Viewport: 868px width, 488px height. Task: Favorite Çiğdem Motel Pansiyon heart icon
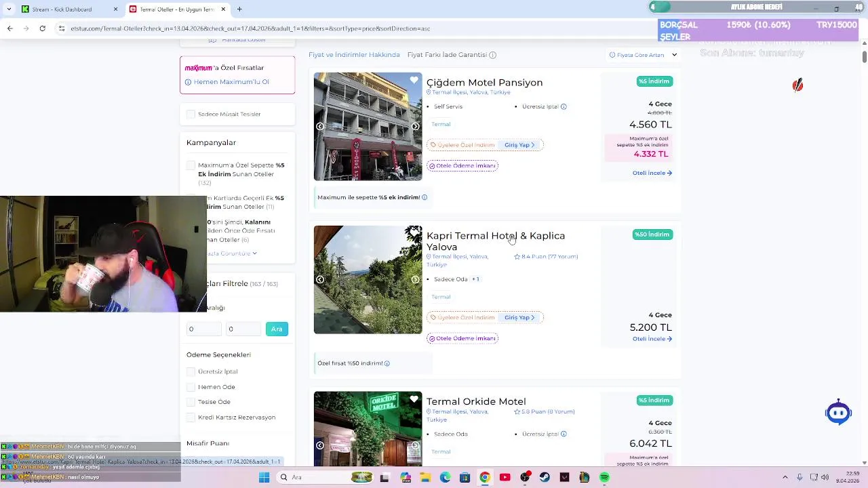tap(414, 80)
